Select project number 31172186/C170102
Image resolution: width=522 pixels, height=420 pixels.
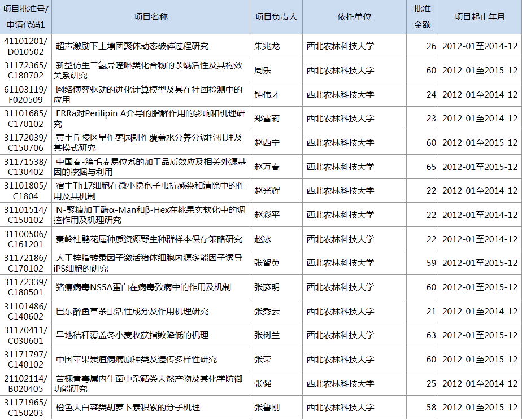(25, 263)
